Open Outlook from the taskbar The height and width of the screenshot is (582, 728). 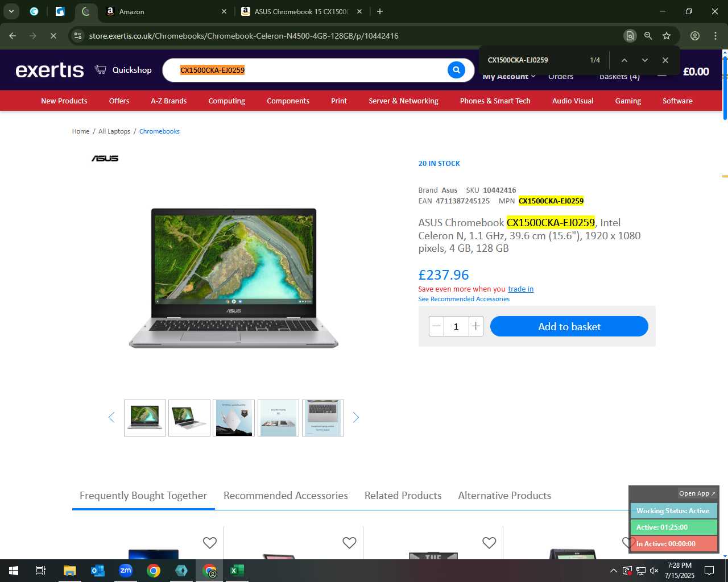coord(98,571)
